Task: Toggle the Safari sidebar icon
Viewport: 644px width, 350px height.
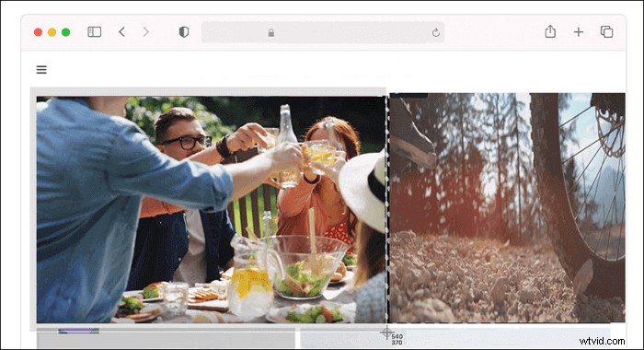Action: coord(95,31)
